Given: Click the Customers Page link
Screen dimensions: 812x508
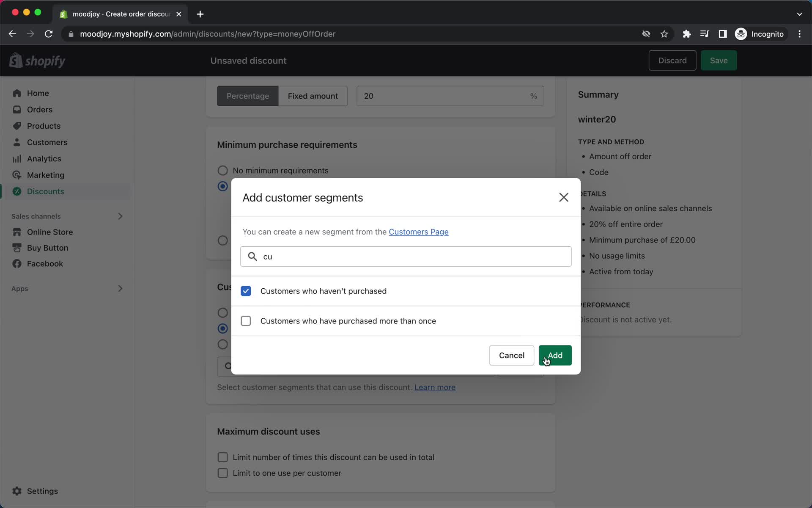Looking at the screenshot, I should coord(419,231).
